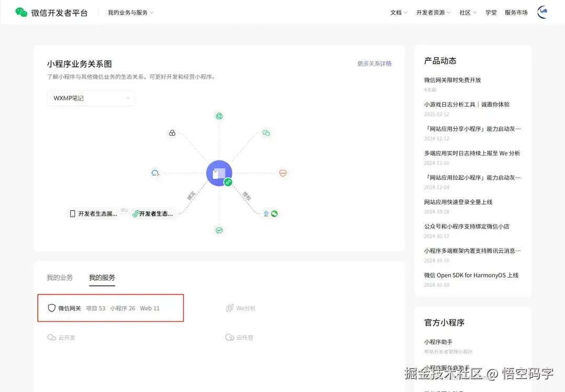The image size is (565, 392).
Task: Click the mini program icon in 开发者生态 node
Action: tap(135, 214)
